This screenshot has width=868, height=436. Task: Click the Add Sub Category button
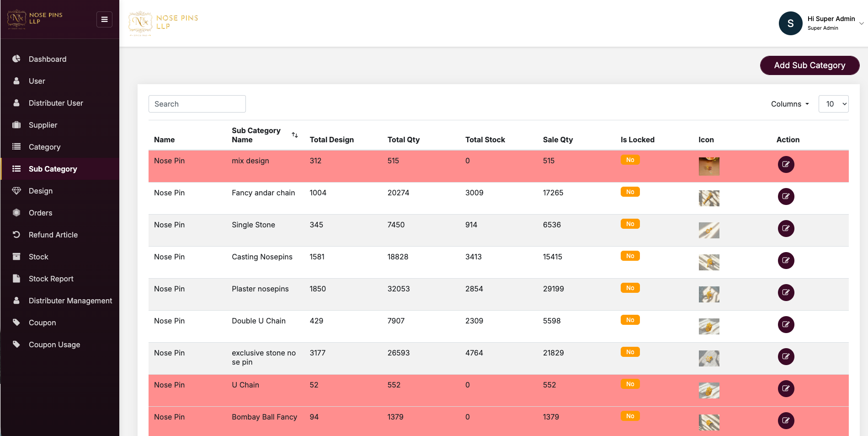[x=809, y=65]
